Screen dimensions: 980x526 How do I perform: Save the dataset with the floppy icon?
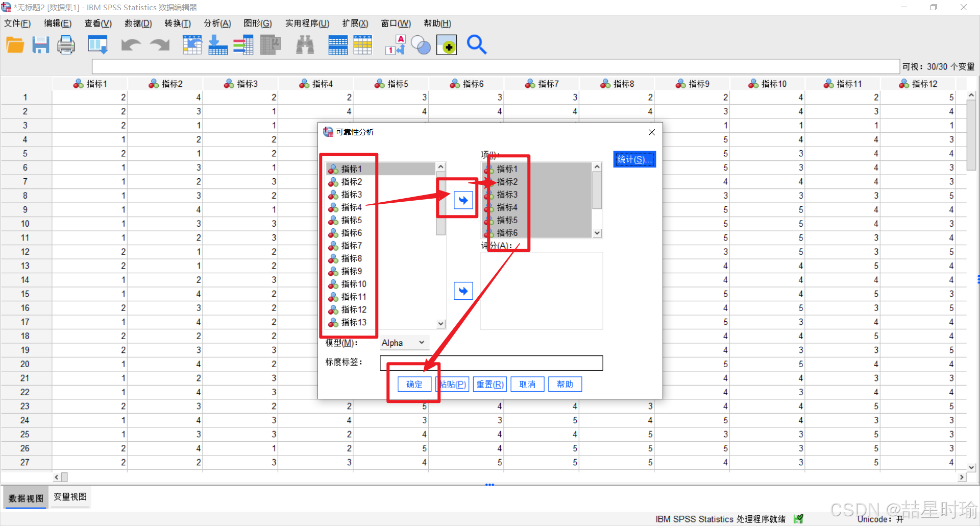pos(41,45)
